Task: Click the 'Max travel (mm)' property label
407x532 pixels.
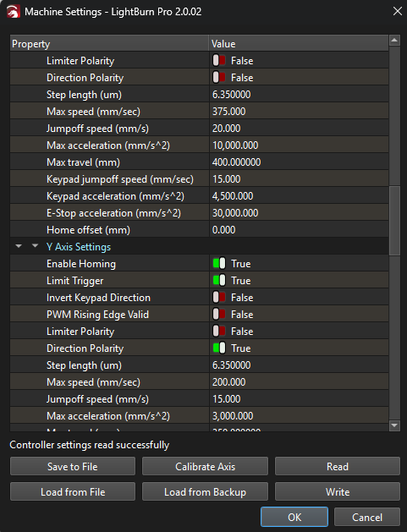Action: tap(83, 162)
